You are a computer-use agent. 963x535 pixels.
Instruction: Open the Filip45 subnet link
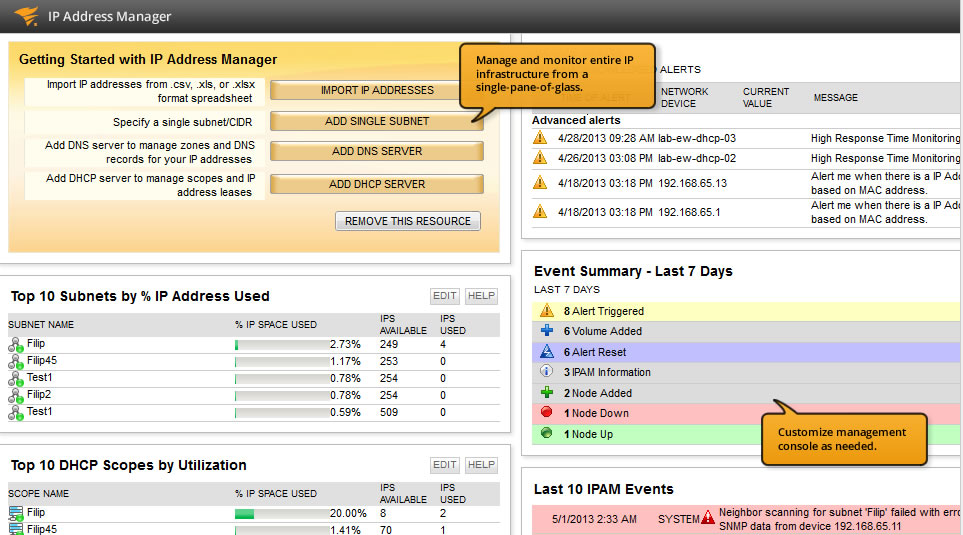tap(42, 361)
